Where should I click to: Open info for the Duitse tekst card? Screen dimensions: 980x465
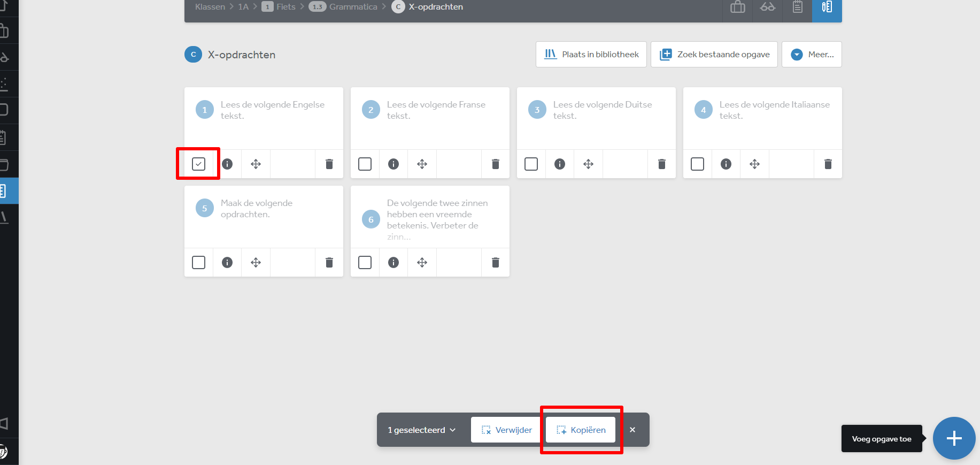point(560,164)
